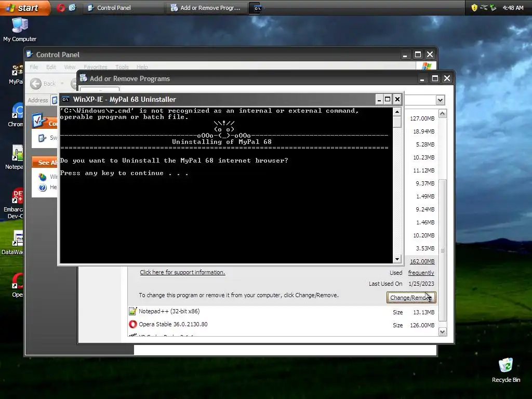Image resolution: width=532 pixels, height=399 pixels.
Task: Click the Back button in Control Panel
Action: pos(43,84)
